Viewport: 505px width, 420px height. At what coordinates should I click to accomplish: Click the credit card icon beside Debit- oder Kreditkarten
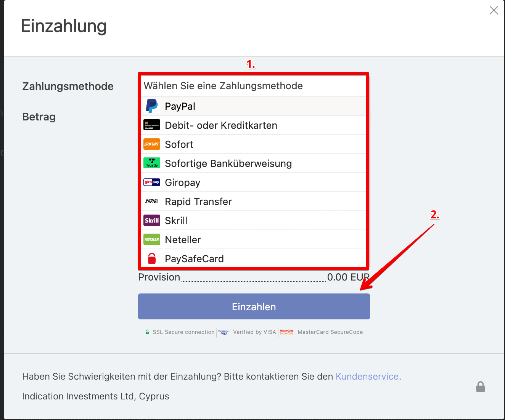pos(151,125)
